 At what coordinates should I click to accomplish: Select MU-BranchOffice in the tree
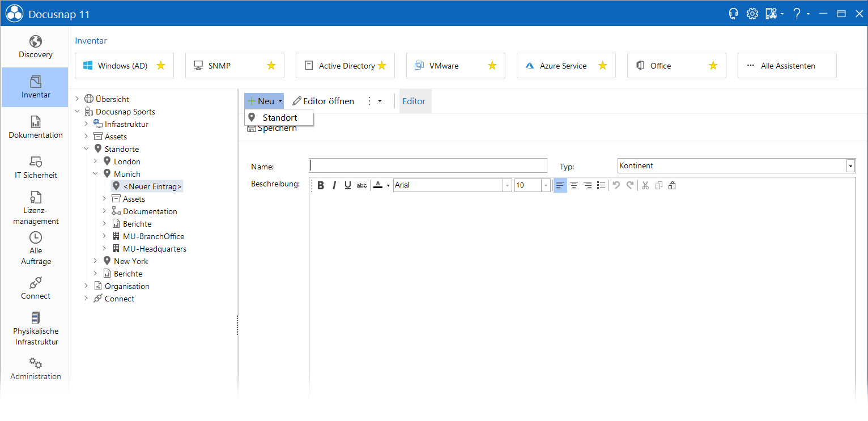[x=154, y=236]
